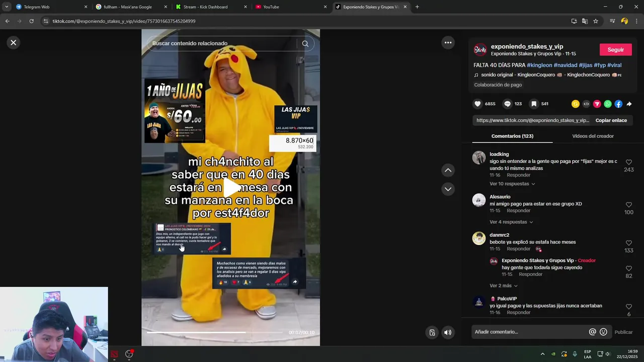Like PalcoVIP's comment

pos(629,307)
